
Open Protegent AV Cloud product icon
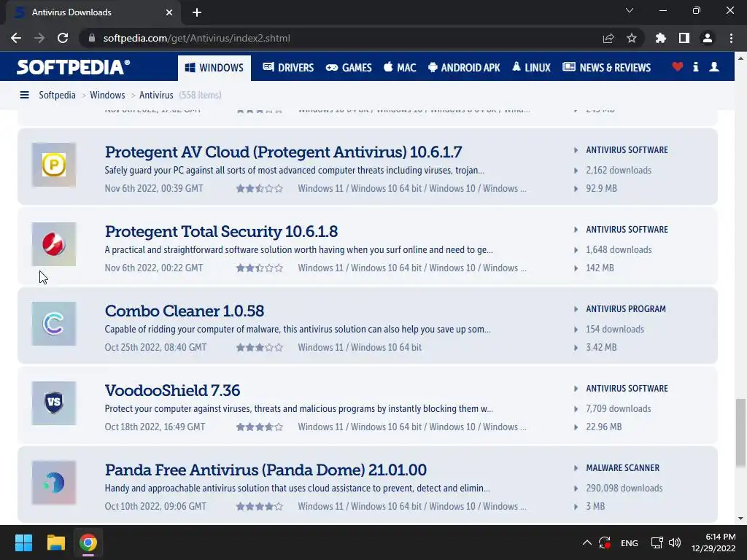[x=54, y=165]
